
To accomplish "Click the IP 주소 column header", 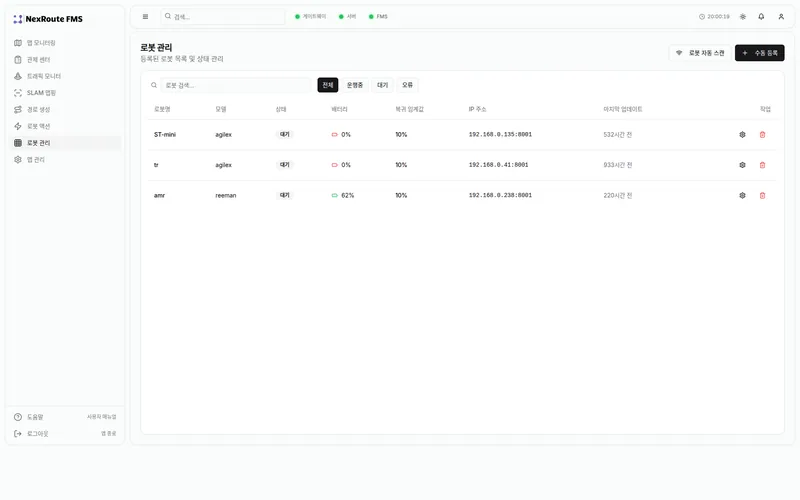I will pyautogui.click(x=478, y=109).
